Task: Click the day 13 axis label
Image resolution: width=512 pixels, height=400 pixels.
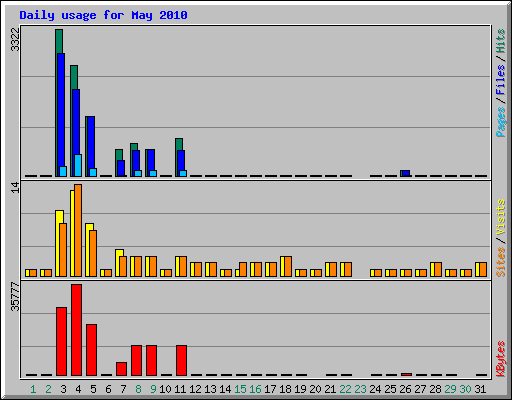Action: click(210, 389)
